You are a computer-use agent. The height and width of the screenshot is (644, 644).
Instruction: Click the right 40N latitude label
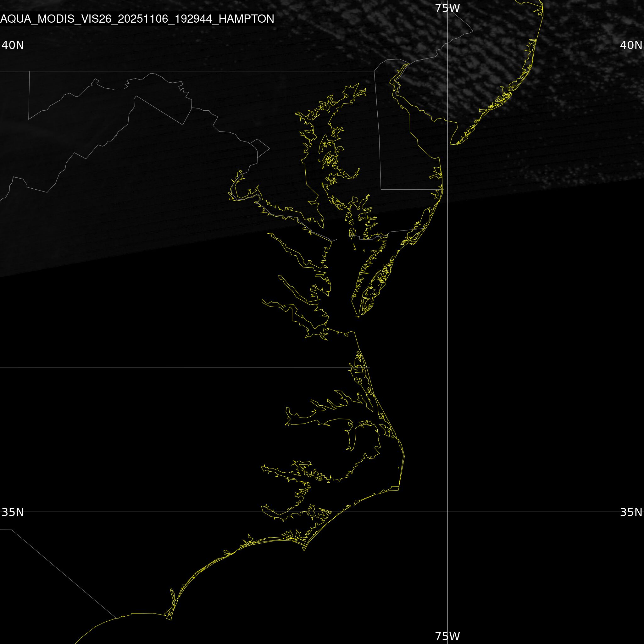pos(631,45)
